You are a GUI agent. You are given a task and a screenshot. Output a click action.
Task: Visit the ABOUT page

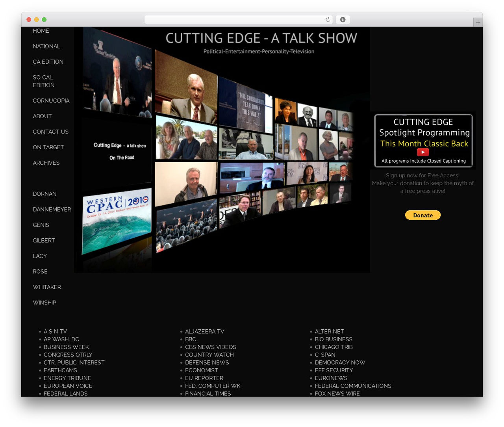[x=42, y=116]
